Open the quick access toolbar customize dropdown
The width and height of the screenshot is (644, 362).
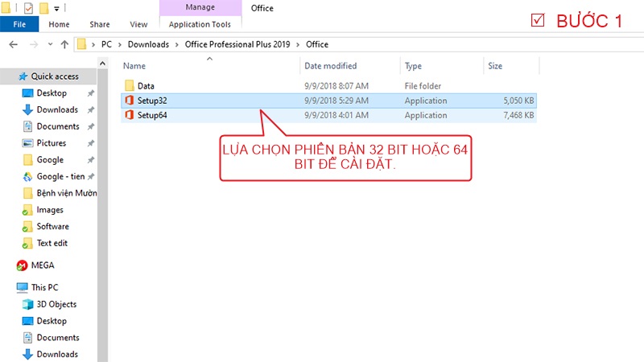tap(56, 8)
